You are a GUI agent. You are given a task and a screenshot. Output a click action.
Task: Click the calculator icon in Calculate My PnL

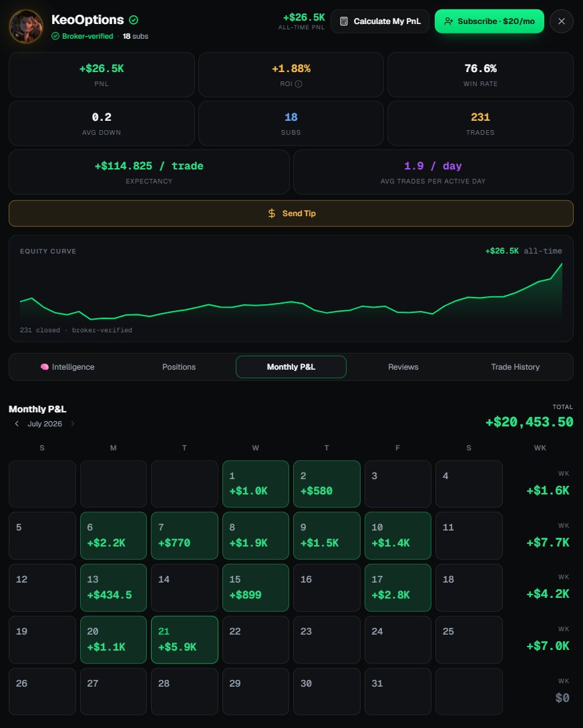pos(344,21)
